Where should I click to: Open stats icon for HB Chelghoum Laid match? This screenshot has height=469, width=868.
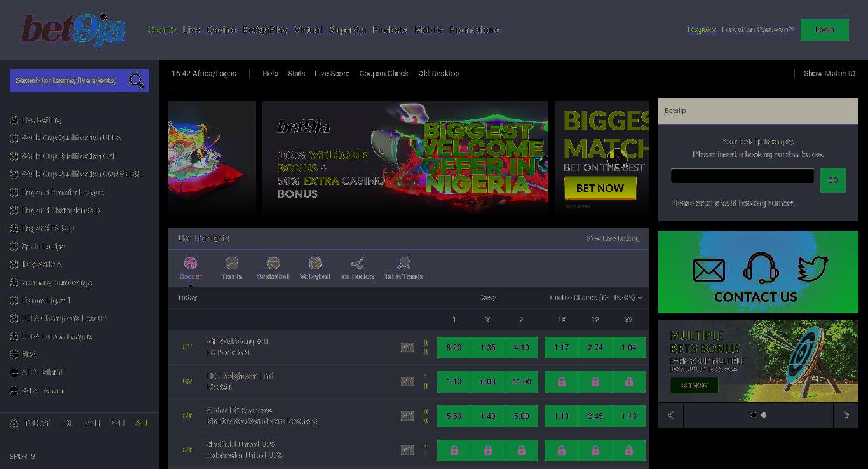(x=407, y=382)
